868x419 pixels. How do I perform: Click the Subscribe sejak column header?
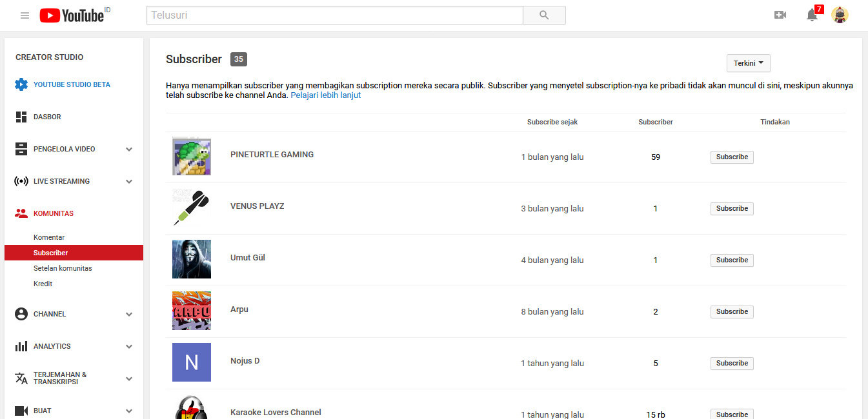[552, 122]
